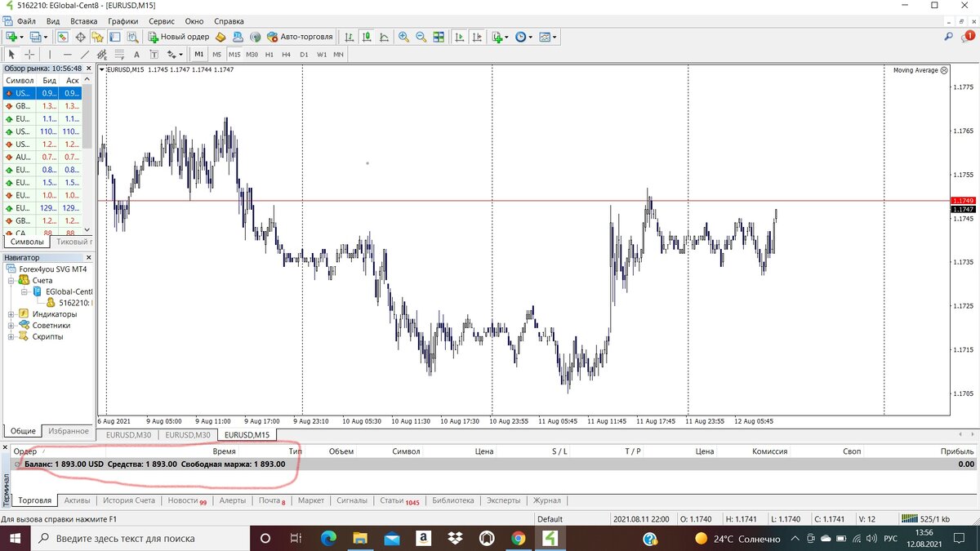Switch timeframe to H1
Viewport: 980px width, 551px height.
269,55
